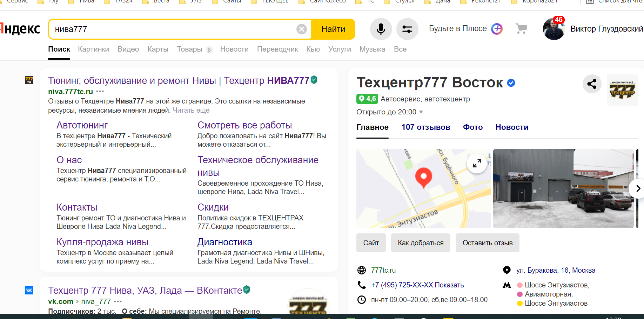
Task: Expand opening hours next to Открыто до 20:00
Action: [421, 112]
